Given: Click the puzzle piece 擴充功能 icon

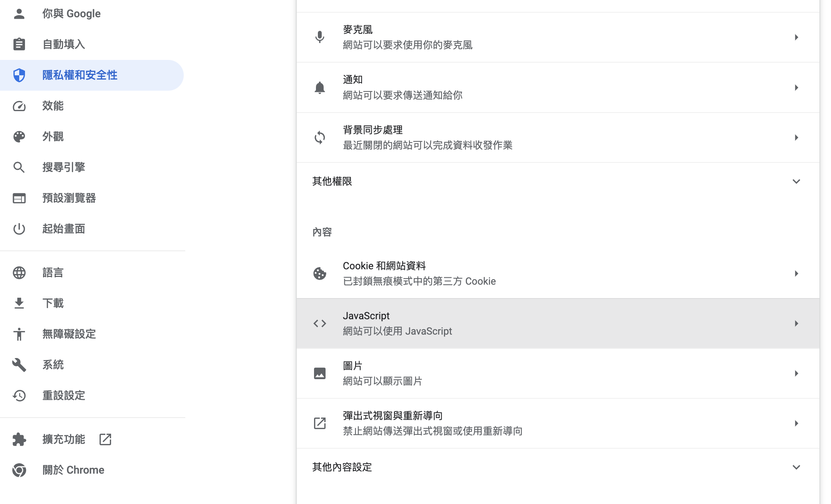Looking at the screenshot, I should point(19,439).
